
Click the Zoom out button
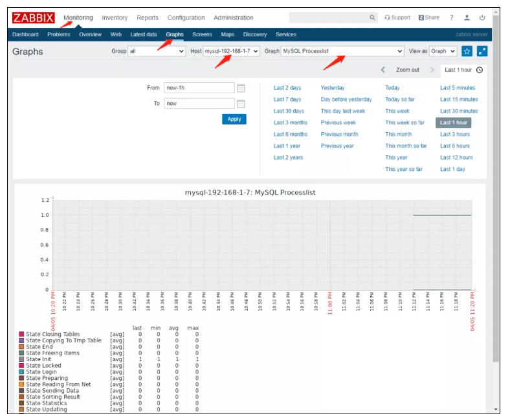click(x=408, y=70)
